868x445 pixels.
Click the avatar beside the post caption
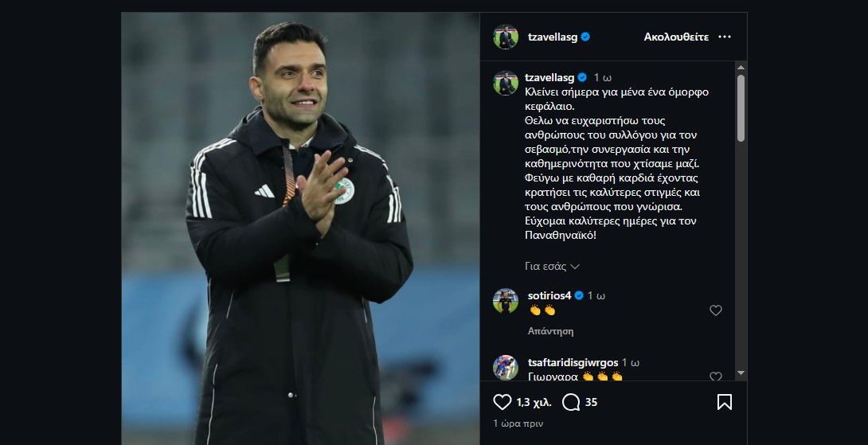pyautogui.click(x=505, y=83)
